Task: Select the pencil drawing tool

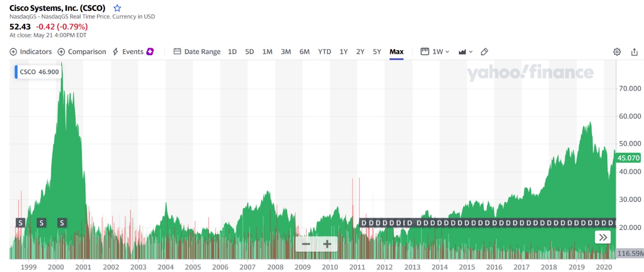Action: coord(485,52)
